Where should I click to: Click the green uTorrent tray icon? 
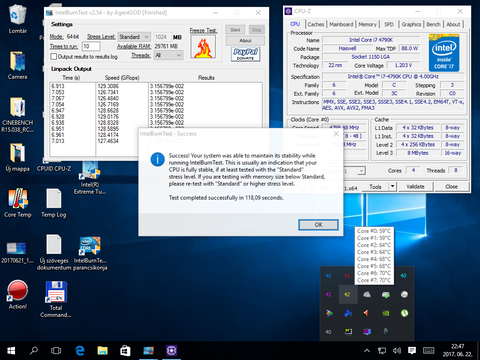[x=404, y=313]
